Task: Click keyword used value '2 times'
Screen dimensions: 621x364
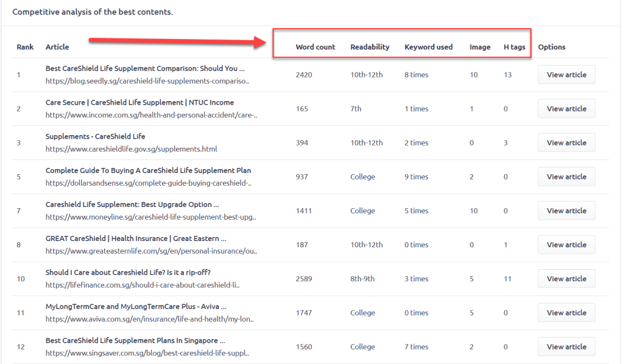Action: pos(416,143)
